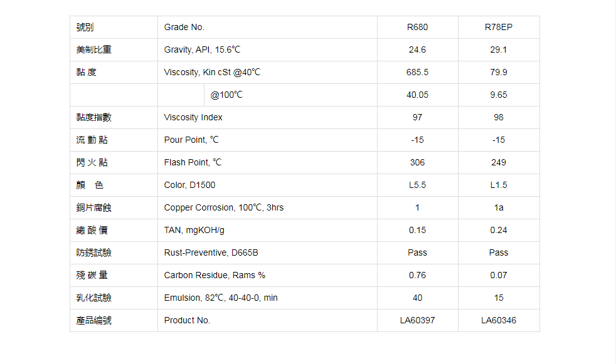The image size is (616, 364).
Task: Click the "Viscosity Index" label
Action: coord(193,117)
